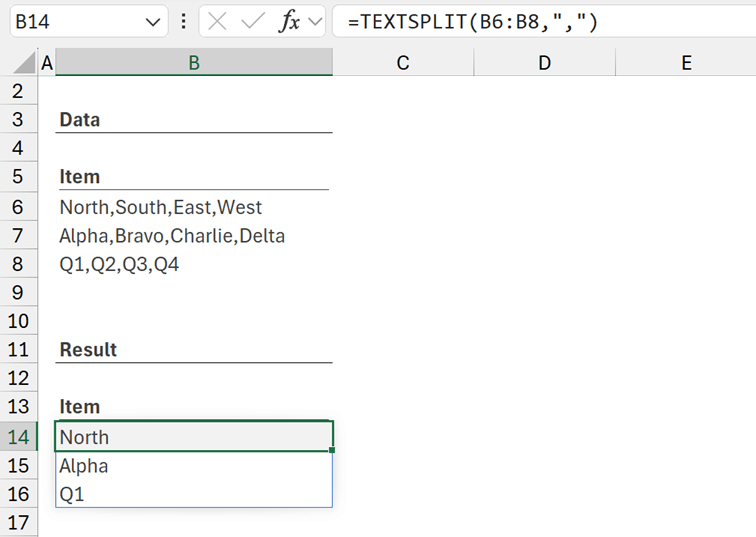Image resolution: width=756 pixels, height=537 pixels.
Task: Click the Enter checkmark icon in formula bar
Action: tap(253, 21)
